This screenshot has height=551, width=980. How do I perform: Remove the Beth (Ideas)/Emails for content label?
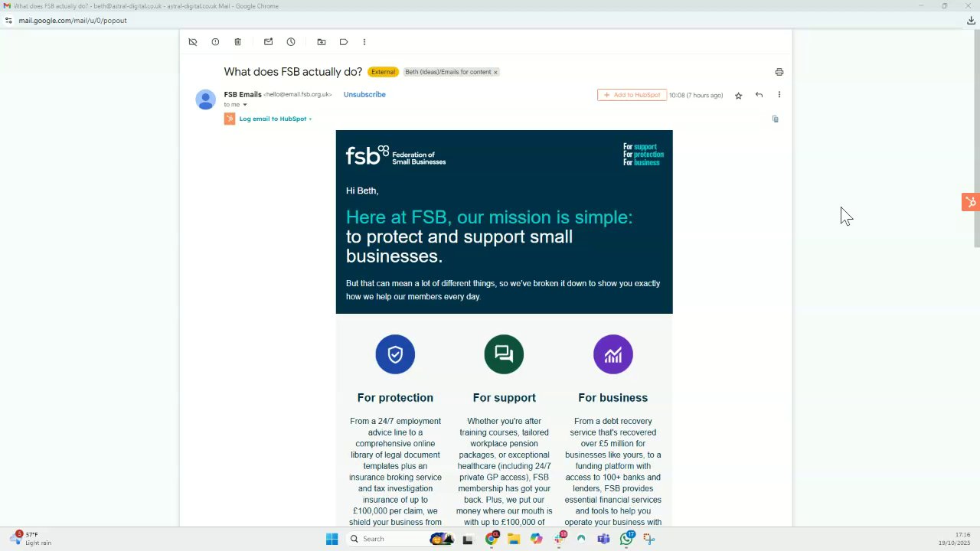[495, 72]
